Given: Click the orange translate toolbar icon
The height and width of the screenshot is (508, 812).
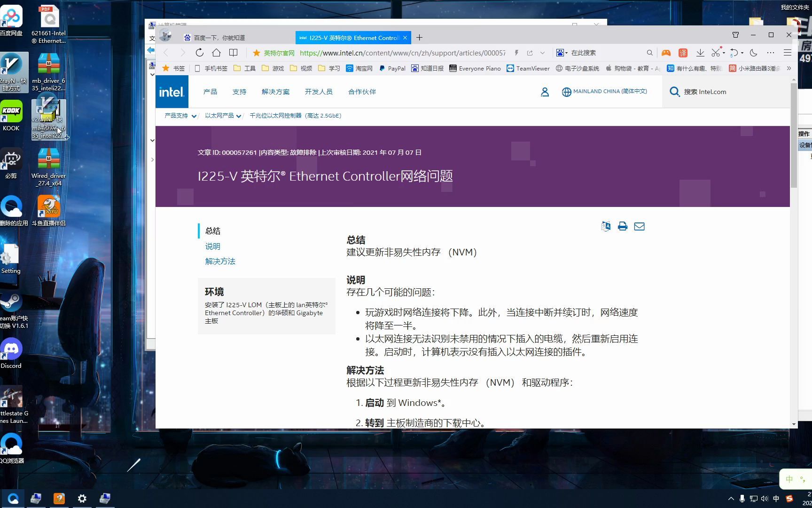Looking at the screenshot, I should point(683,53).
